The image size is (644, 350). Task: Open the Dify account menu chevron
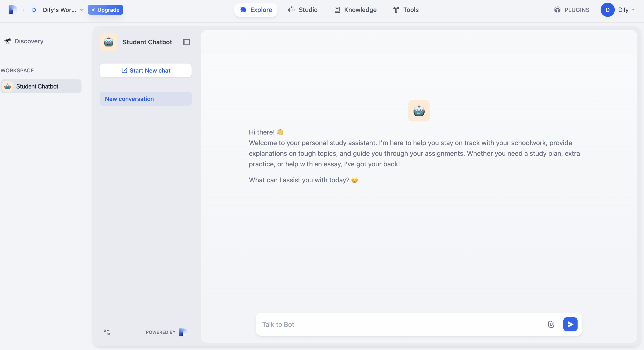[633, 10]
